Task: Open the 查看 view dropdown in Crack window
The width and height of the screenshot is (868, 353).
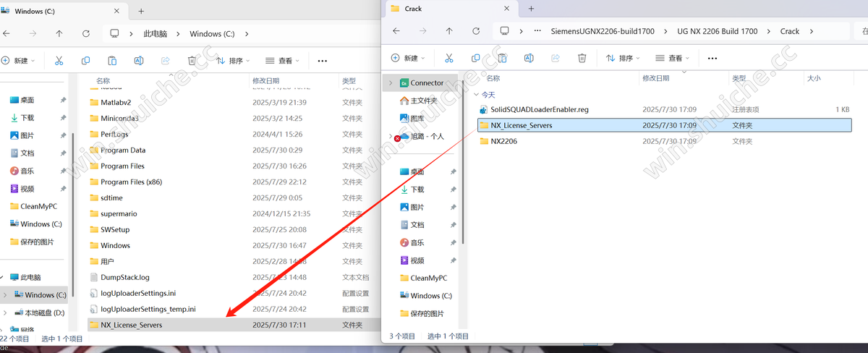Action: pyautogui.click(x=673, y=58)
